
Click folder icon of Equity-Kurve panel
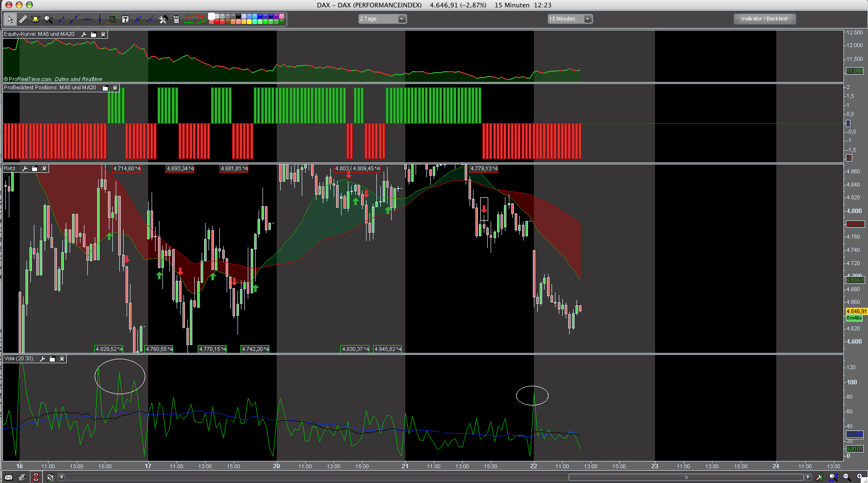tap(93, 34)
